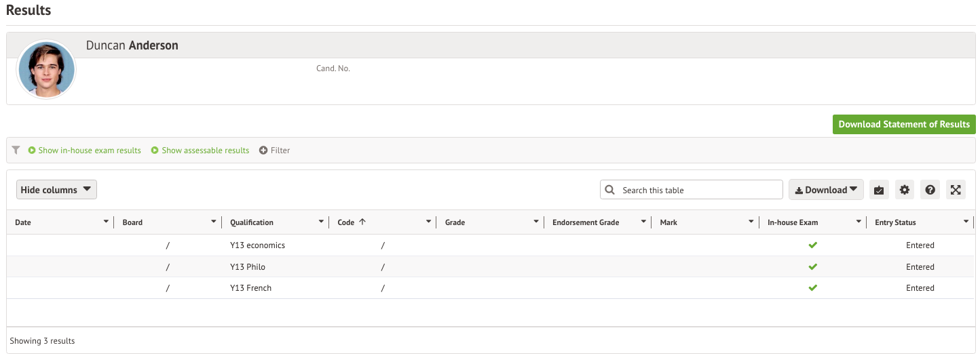Open the Grade column header menu

tap(536, 222)
